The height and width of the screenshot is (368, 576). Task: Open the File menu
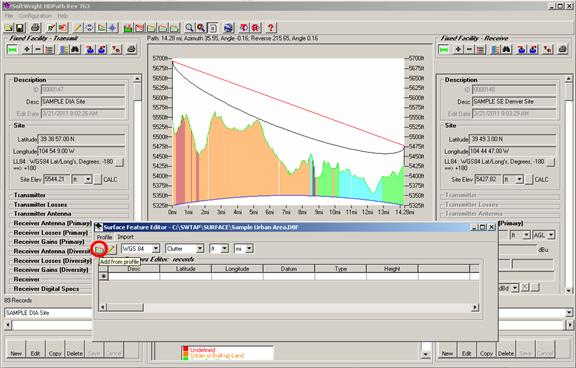pos(9,16)
